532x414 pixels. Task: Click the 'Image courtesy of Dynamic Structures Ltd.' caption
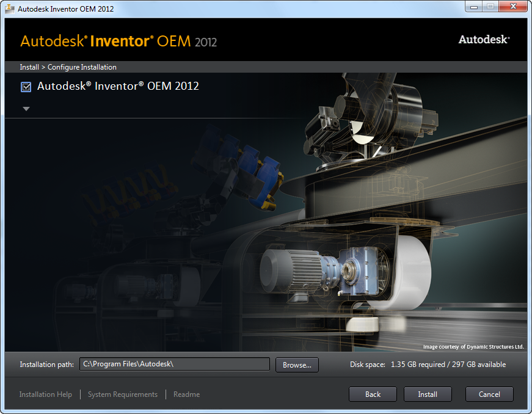point(473,346)
